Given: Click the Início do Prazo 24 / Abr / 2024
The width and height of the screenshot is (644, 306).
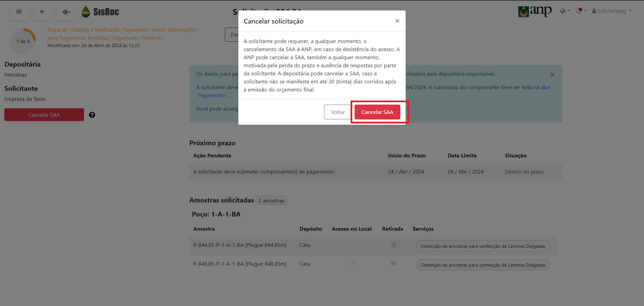Looking at the screenshot, I should [x=406, y=171].
